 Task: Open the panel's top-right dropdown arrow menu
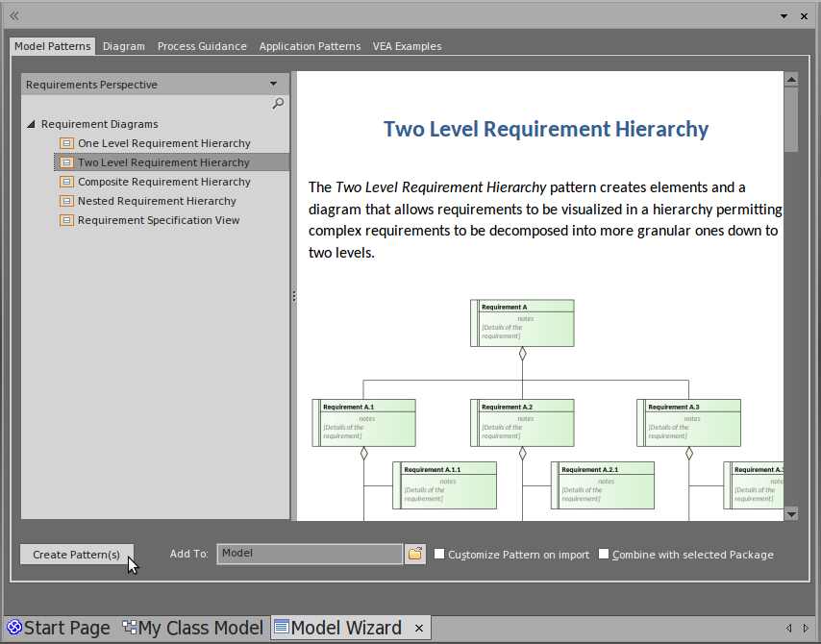(784, 16)
